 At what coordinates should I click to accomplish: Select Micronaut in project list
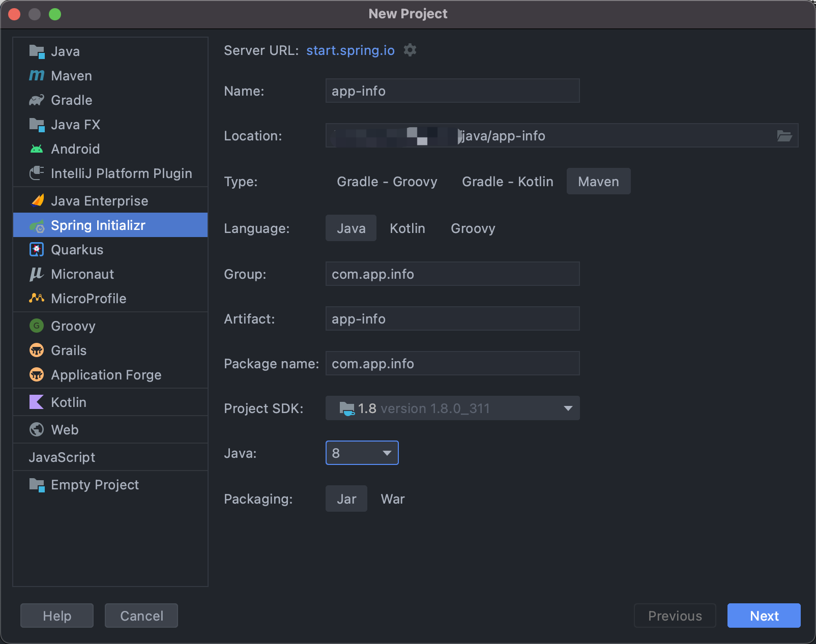click(82, 274)
